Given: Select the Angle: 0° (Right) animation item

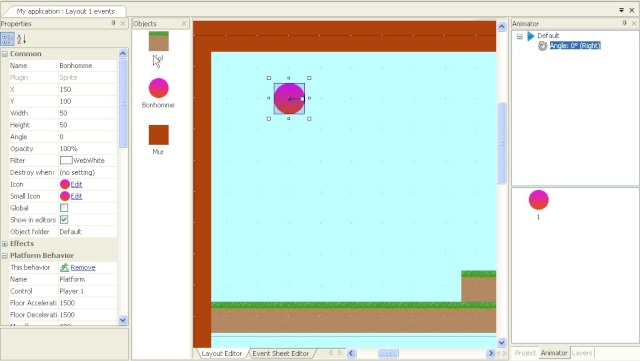Looking at the screenshot, I should coord(575,45).
